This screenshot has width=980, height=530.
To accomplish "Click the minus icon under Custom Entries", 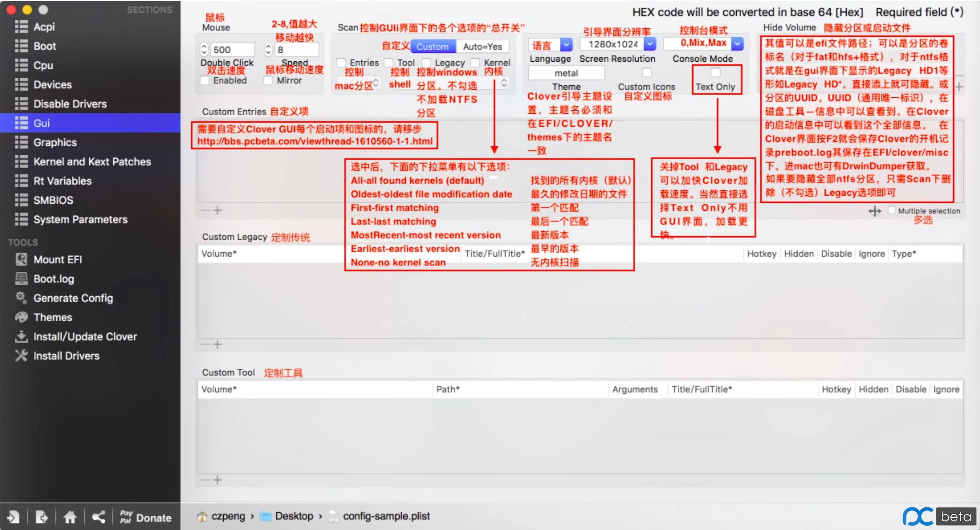I will (205, 210).
